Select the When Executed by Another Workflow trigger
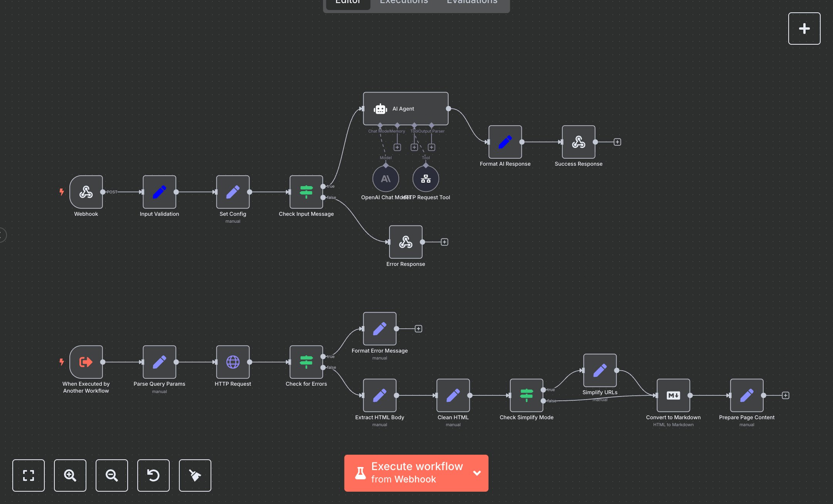Viewport: 833px width, 504px height. 86,362
